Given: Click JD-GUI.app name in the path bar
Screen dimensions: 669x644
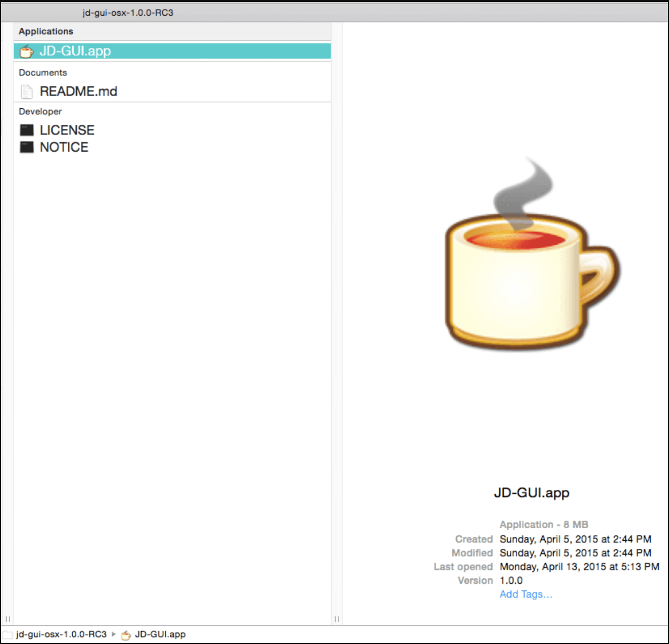Looking at the screenshot, I should click(x=160, y=634).
